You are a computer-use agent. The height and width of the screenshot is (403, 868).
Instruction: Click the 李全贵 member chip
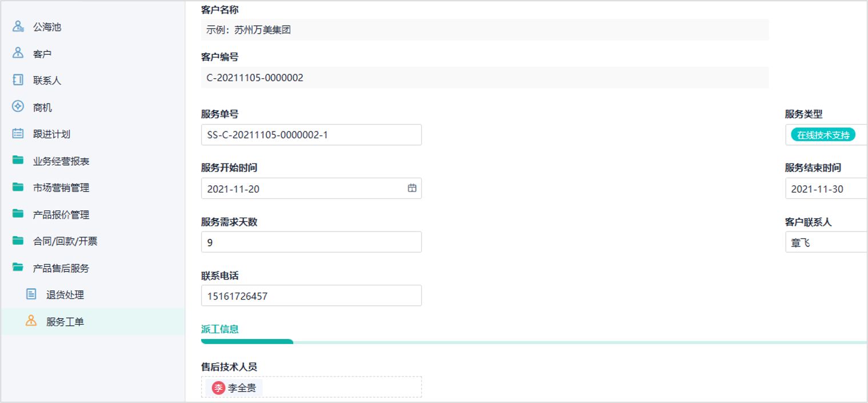click(x=234, y=388)
